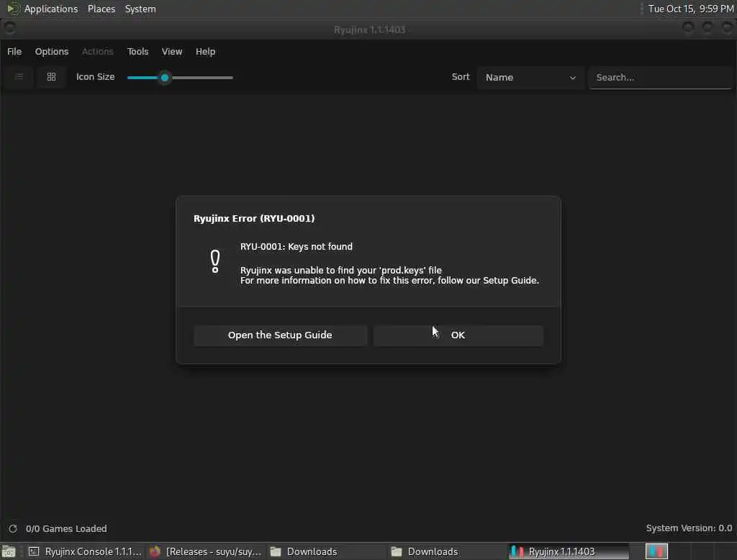Open the Options menu
The width and height of the screenshot is (737, 560).
[52, 52]
